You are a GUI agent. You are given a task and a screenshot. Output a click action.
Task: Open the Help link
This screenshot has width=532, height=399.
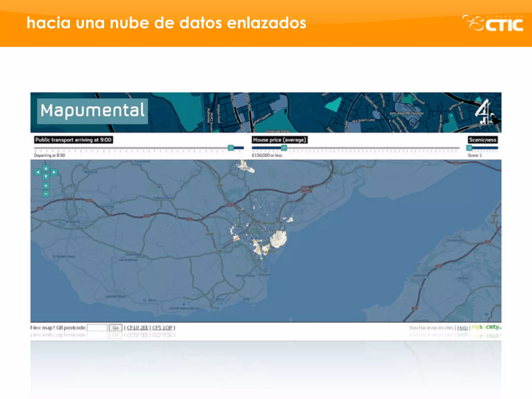pos(462,328)
